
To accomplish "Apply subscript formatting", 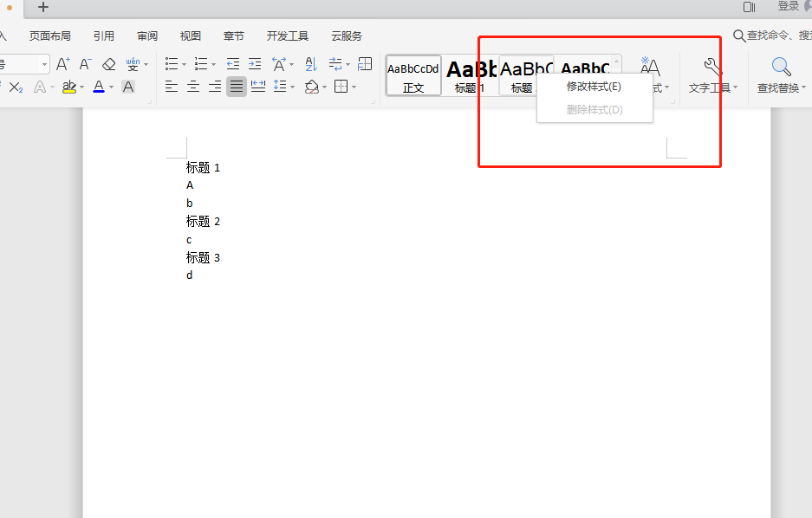I will (17, 87).
